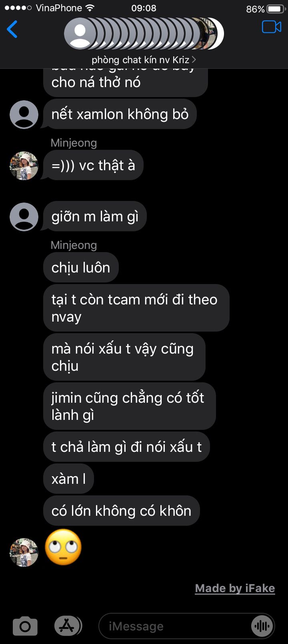Screen dimensions: 288x644
Task: Tap the 'jimin cũng chẳng có tốt lành gì' bubble
Action: click(x=130, y=406)
